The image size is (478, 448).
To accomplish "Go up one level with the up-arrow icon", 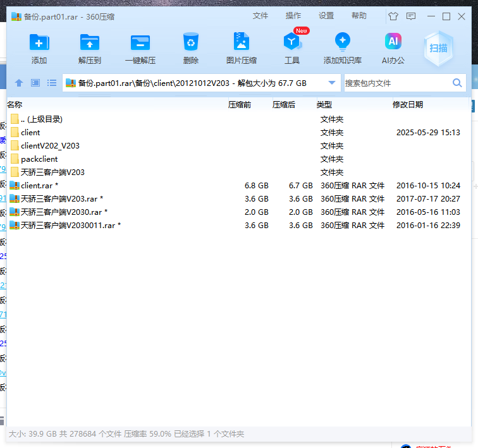I will tap(19, 83).
